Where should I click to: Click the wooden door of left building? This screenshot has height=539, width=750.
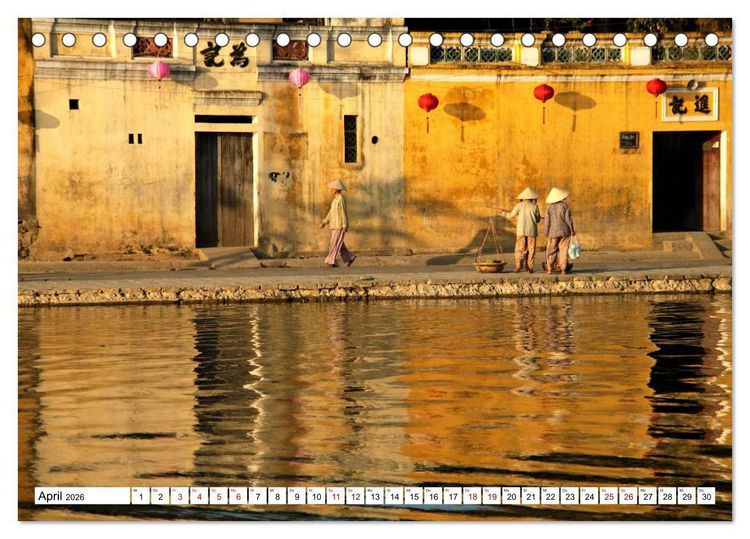225,189
